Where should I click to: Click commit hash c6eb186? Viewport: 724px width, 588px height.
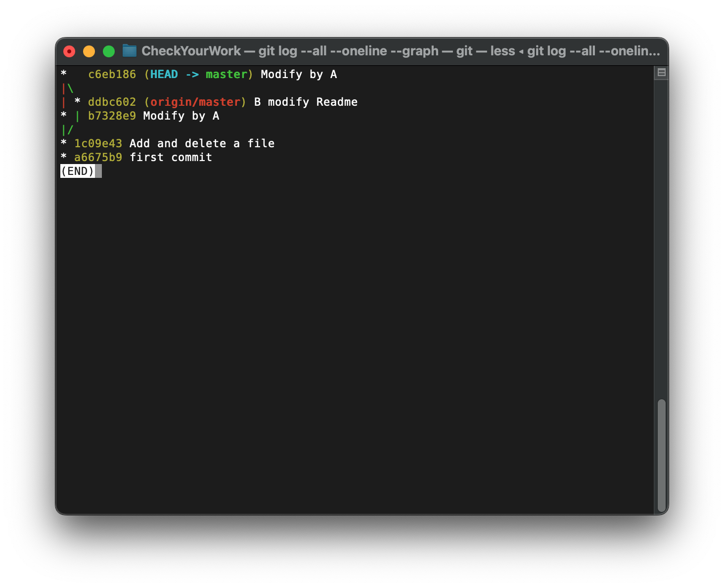112,74
